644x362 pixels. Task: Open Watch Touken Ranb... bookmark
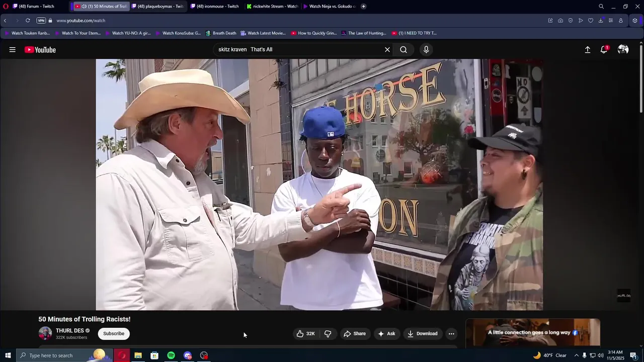[x=27, y=33]
